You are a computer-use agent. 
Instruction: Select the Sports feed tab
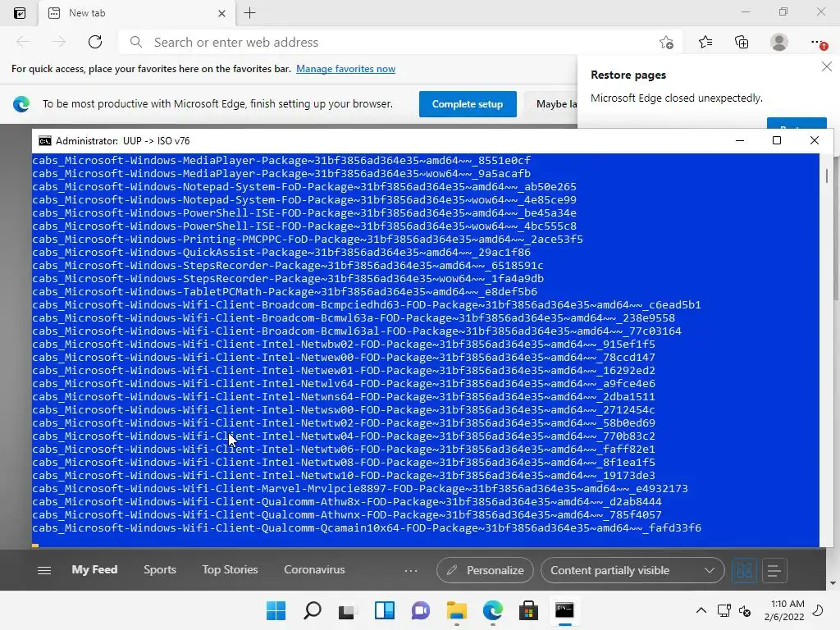pyautogui.click(x=160, y=569)
